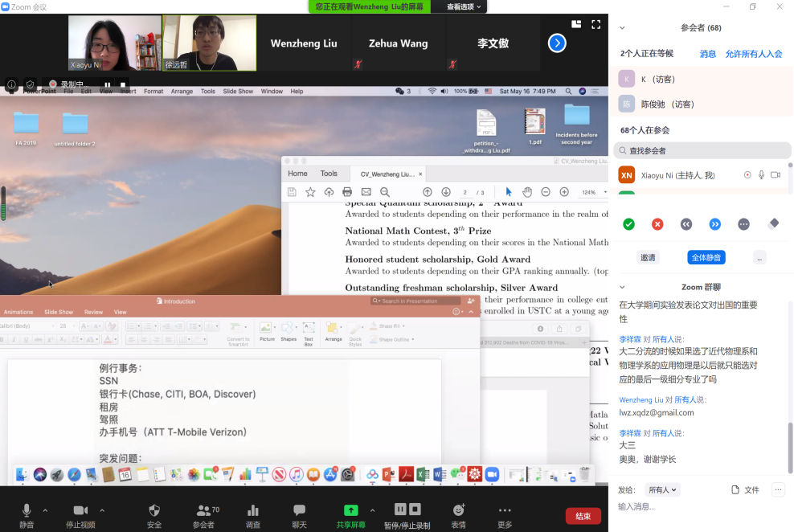Screen dimensions: 794x532
Task: Open the Zoom app icon in the shared Dock
Action: (492, 474)
